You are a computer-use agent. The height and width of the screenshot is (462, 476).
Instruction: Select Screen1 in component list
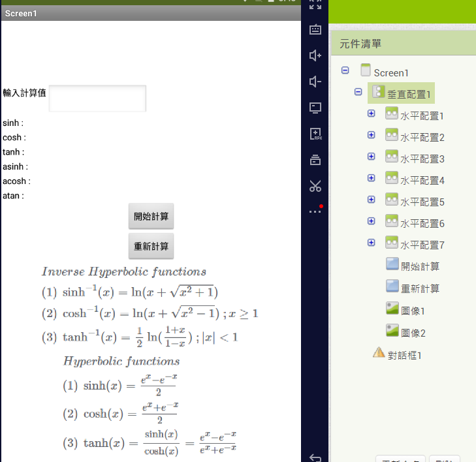tap(391, 73)
